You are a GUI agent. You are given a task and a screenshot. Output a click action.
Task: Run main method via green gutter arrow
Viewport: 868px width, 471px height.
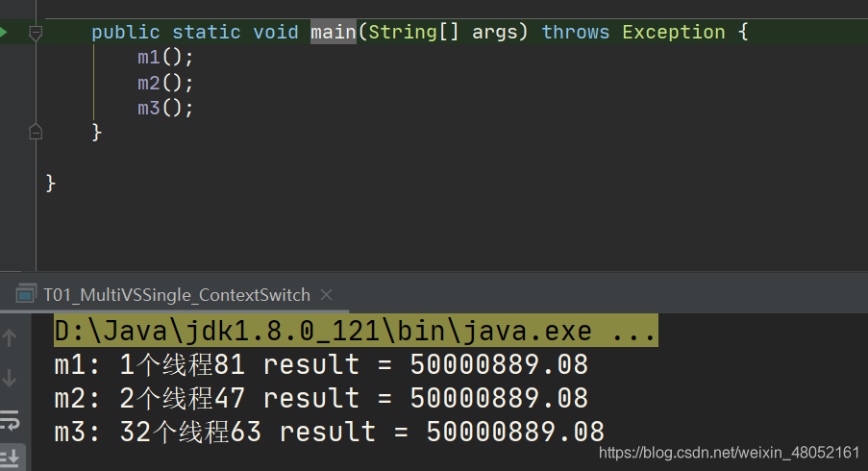point(3,32)
